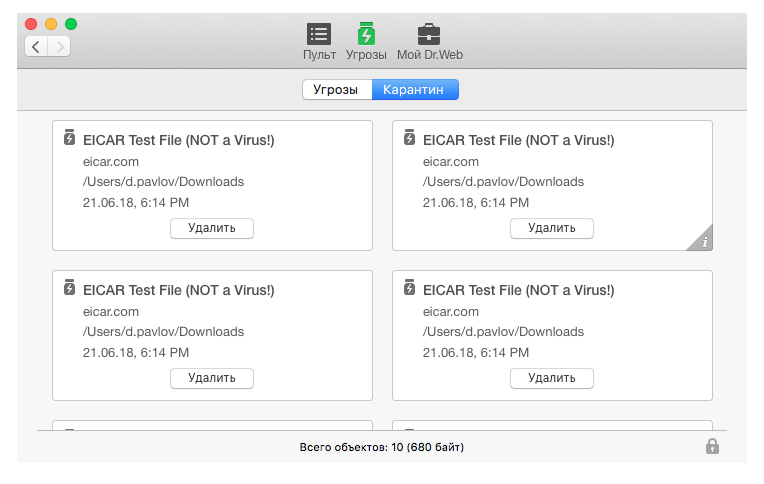Open the Мой Dr.Web briefcase icon
Screen dimensions: 764x484
(x=429, y=34)
